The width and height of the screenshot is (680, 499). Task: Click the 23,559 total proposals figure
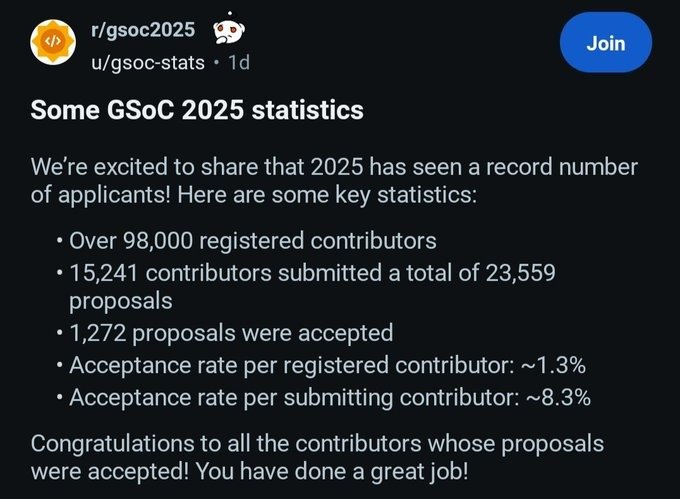click(520, 273)
